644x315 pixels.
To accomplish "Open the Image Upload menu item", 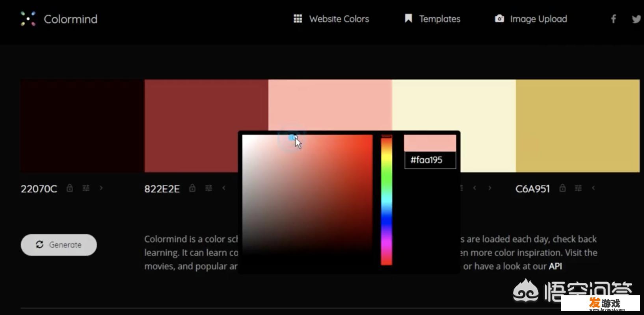I will click(538, 19).
